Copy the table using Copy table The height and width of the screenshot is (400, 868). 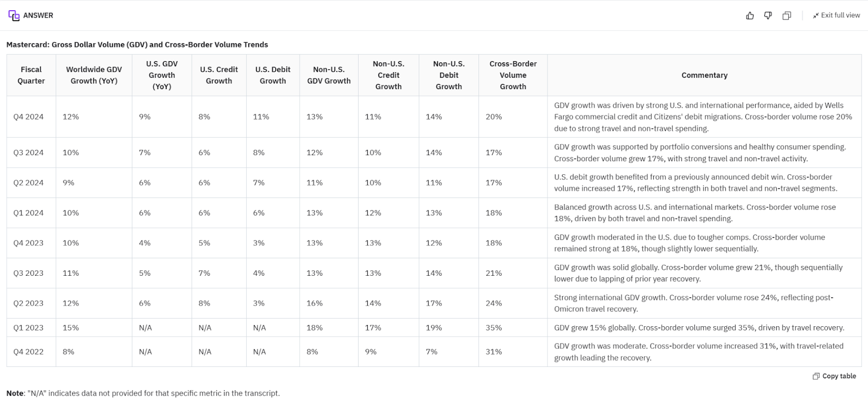(x=834, y=376)
